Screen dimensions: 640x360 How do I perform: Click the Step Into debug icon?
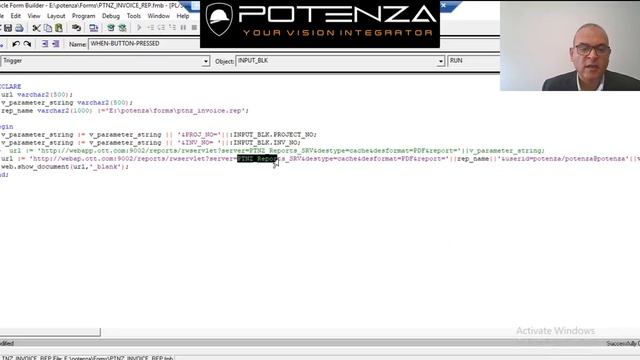coord(151,28)
